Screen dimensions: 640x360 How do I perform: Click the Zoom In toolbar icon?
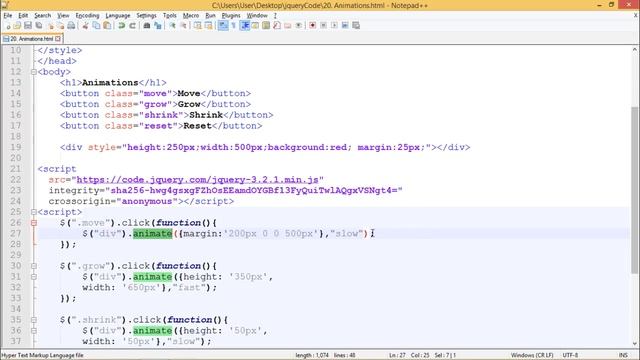[x=172, y=26]
